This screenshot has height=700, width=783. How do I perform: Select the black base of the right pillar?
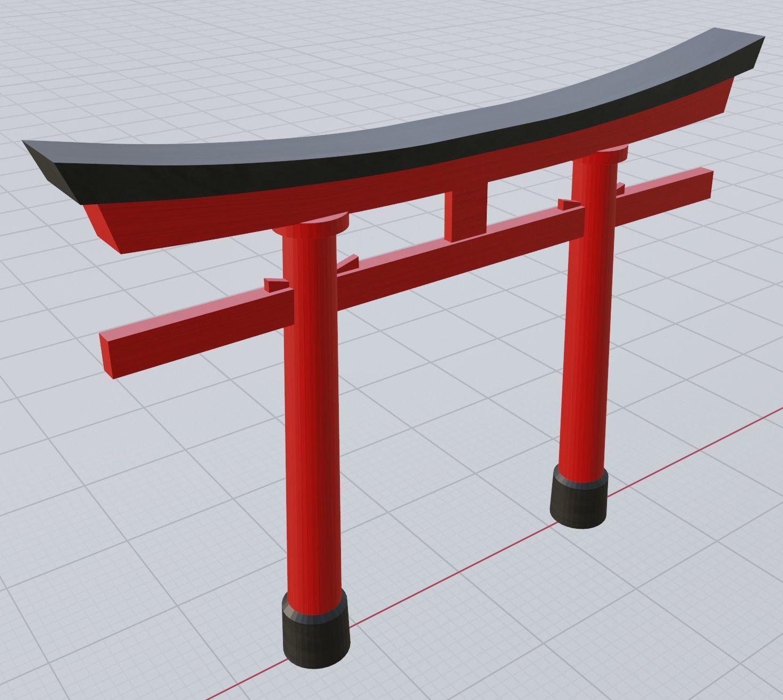(580, 497)
